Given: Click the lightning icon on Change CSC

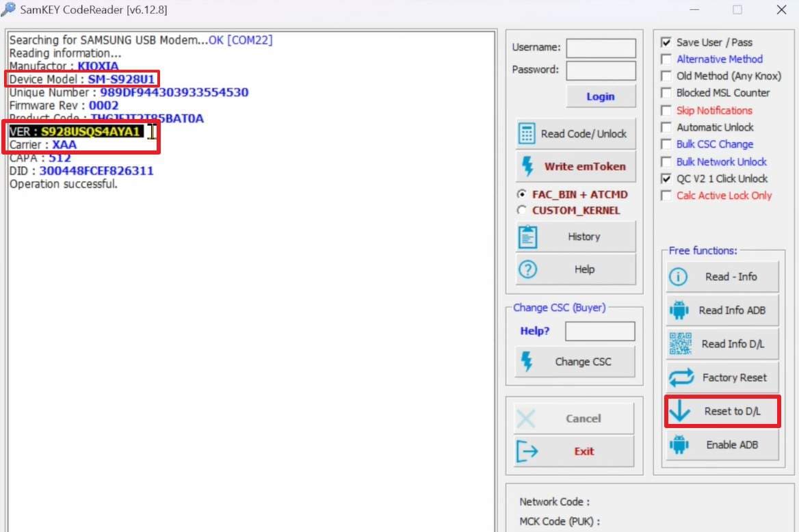Looking at the screenshot, I should point(527,361).
